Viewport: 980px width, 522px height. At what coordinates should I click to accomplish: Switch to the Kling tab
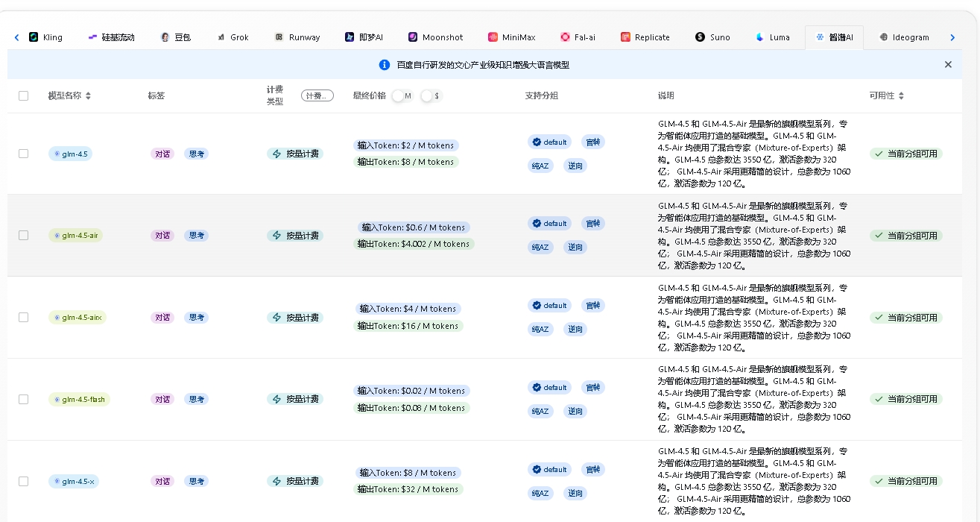coord(45,37)
